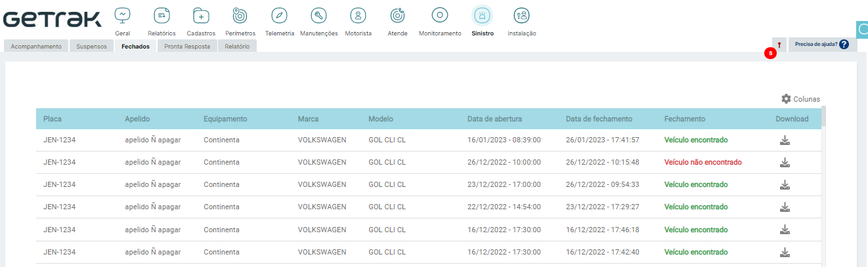Viewport: 868px width, 267px height.
Task: Click the Precisa de ajuda? link
Action: tap(815, 45)
